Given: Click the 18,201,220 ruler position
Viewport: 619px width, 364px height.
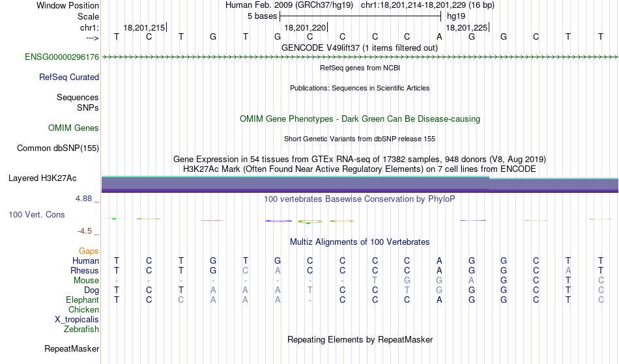Looking at the screenshot, I should click(x=305, y=27).
